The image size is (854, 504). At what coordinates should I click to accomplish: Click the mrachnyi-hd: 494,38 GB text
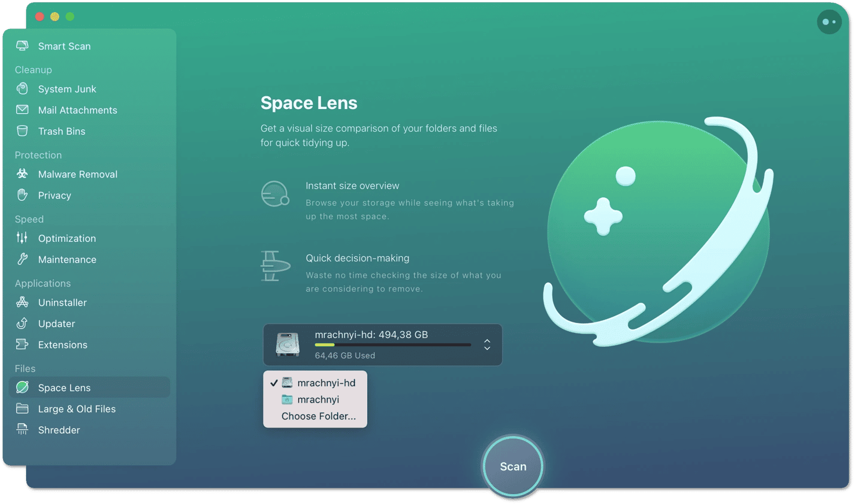[371, 335]
